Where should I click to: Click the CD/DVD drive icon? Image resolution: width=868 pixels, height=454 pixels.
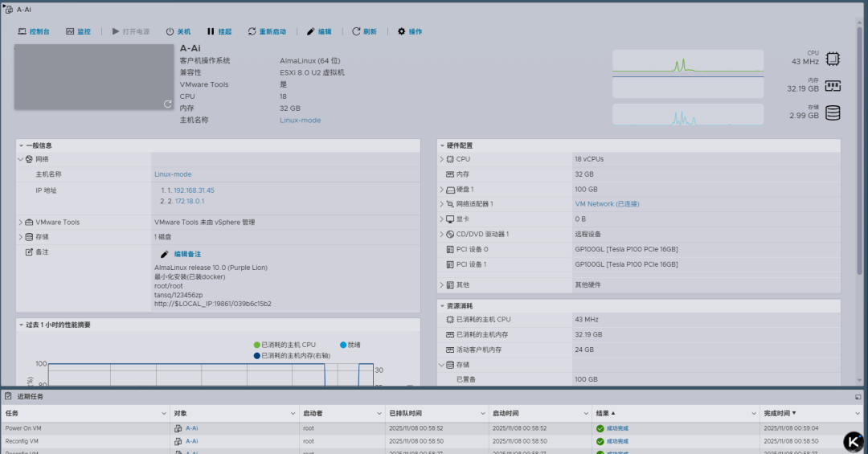[x=450, y=234]
